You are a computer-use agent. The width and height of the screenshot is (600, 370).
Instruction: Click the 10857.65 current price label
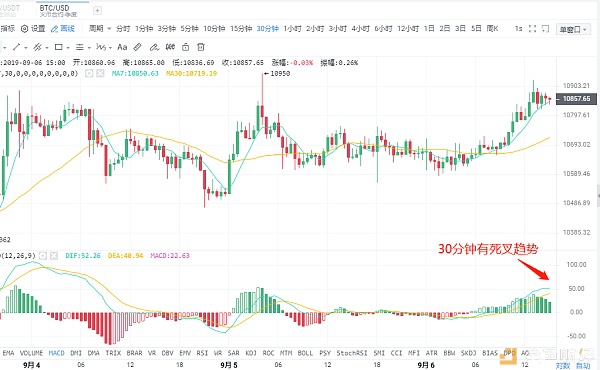[x=575, y=99]
